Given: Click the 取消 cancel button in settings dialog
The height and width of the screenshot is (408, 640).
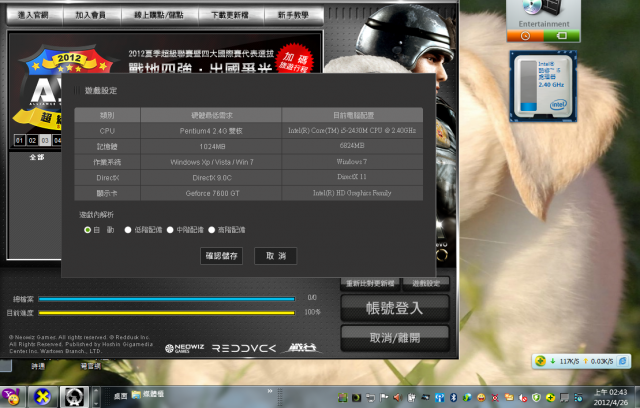Looking at the screenshot, I should (276, 256).
